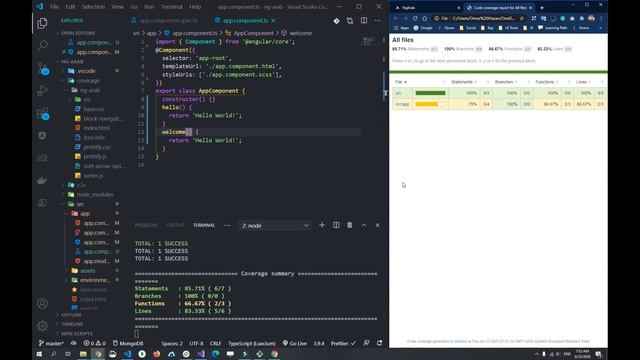Screen dimensions: 640x360
Task: Click the Go Live status bar button
Action: pyautogui.click(x=295, y=343)
